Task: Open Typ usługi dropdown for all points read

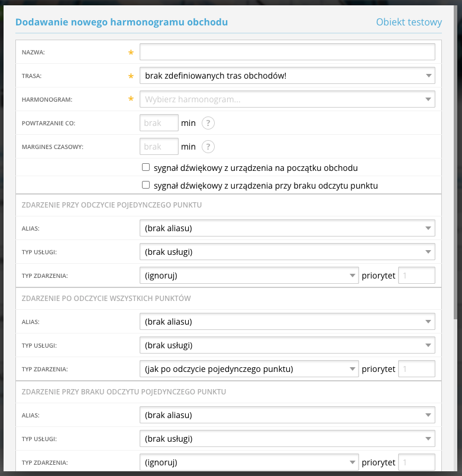Action: pyautogui.click(x=287, y=345)
